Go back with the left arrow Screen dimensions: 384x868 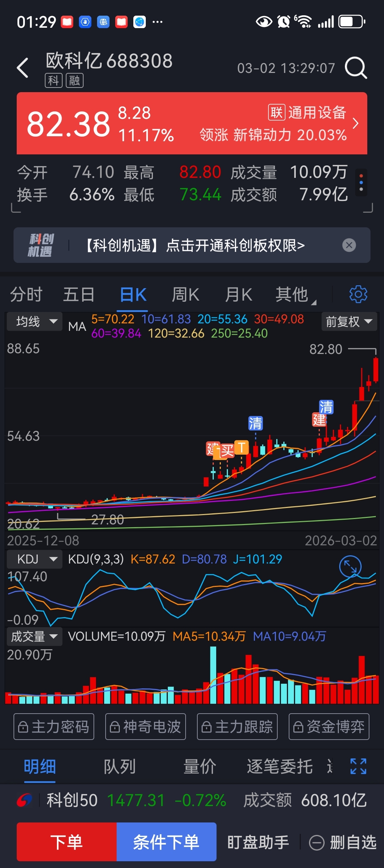(22, 68)
